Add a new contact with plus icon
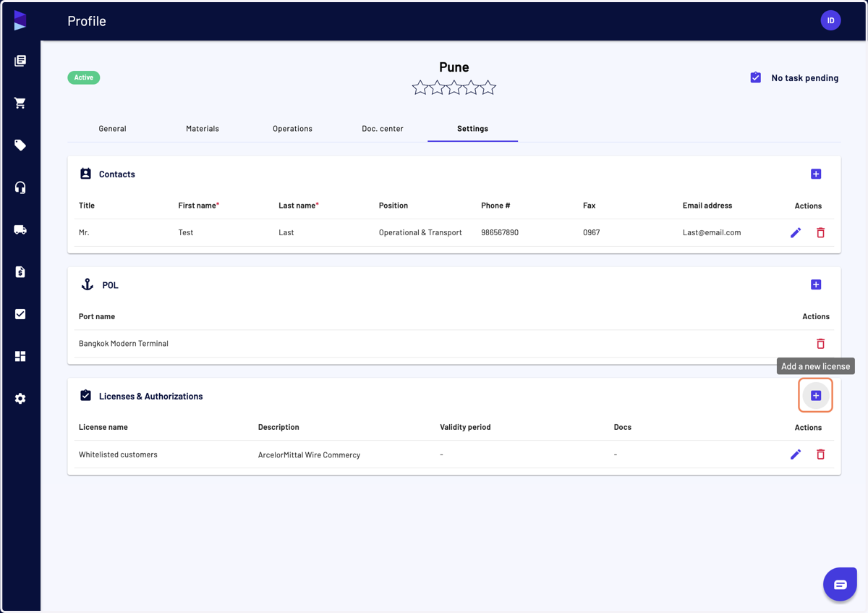 [x=816, y=174]
